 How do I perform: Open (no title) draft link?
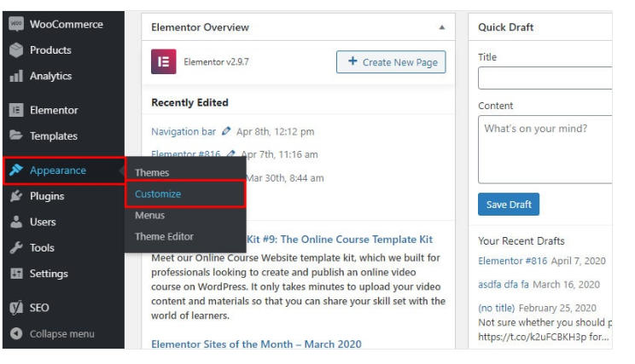point(496,309)
